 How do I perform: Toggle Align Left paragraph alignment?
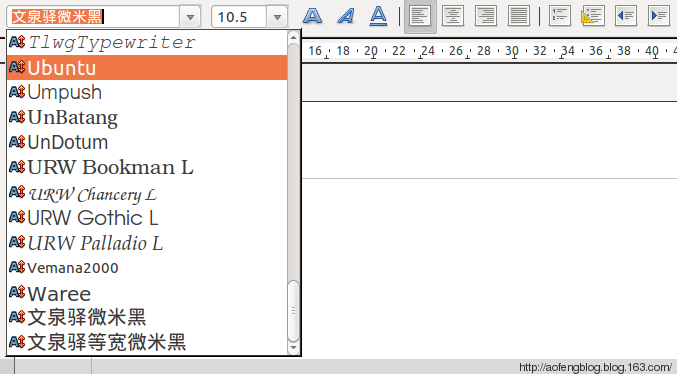(x=420, y=16)
